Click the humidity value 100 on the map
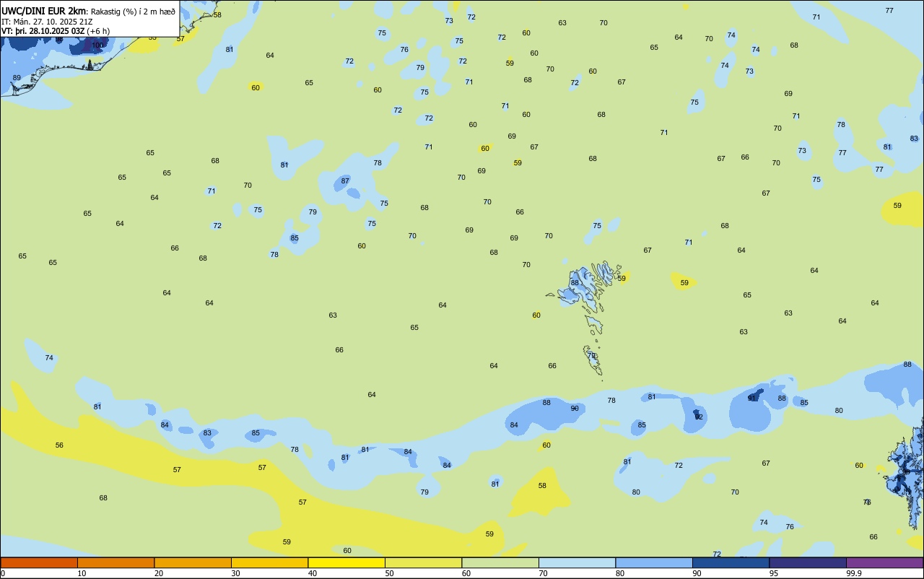The width and height of the screenshot is (924, 579). click(x=97, y=45)
